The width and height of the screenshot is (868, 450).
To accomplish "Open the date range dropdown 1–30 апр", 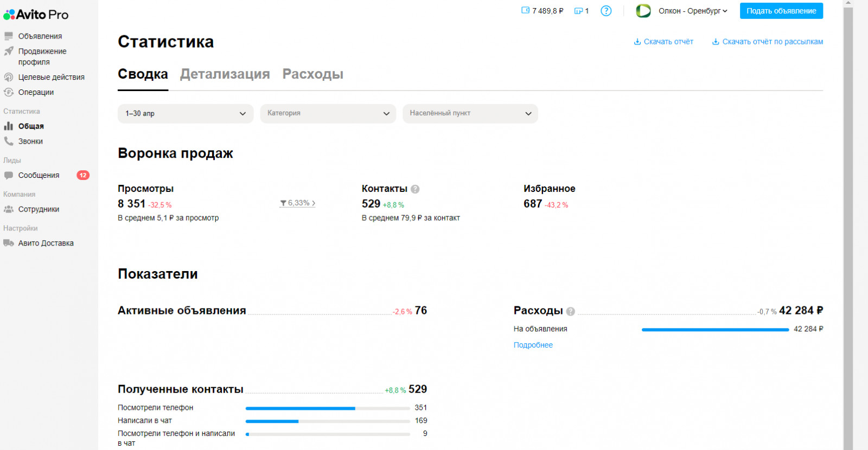I will [x=186, y=113].
